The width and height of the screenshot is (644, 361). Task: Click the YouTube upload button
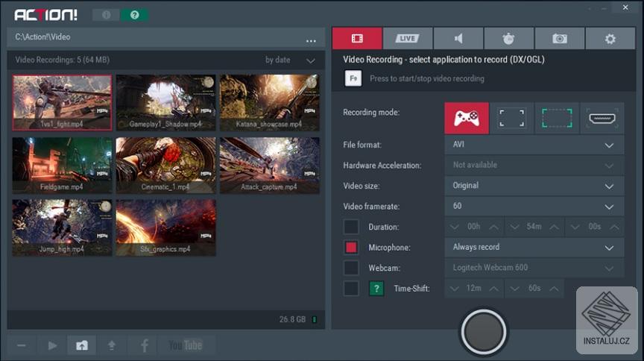186,345
